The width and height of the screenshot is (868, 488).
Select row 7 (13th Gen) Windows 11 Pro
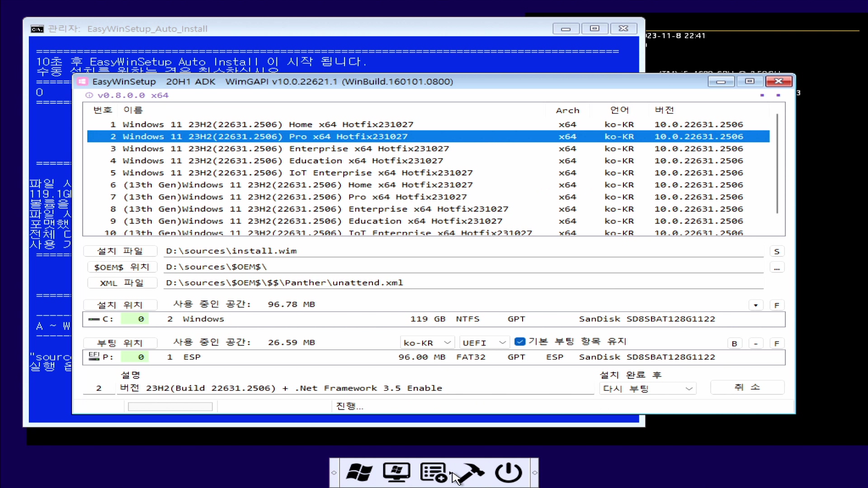pyautogui.click(x=428, y=197)
